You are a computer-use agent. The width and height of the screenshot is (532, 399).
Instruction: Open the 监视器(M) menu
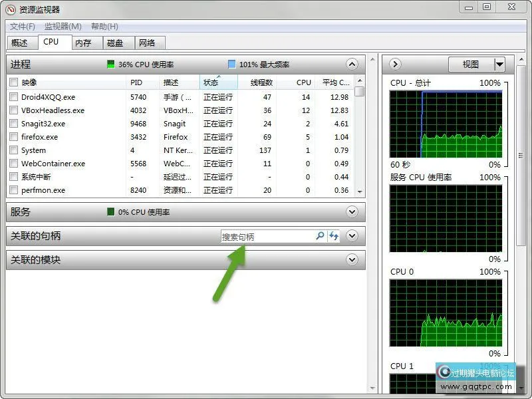[x=63, y=27]
